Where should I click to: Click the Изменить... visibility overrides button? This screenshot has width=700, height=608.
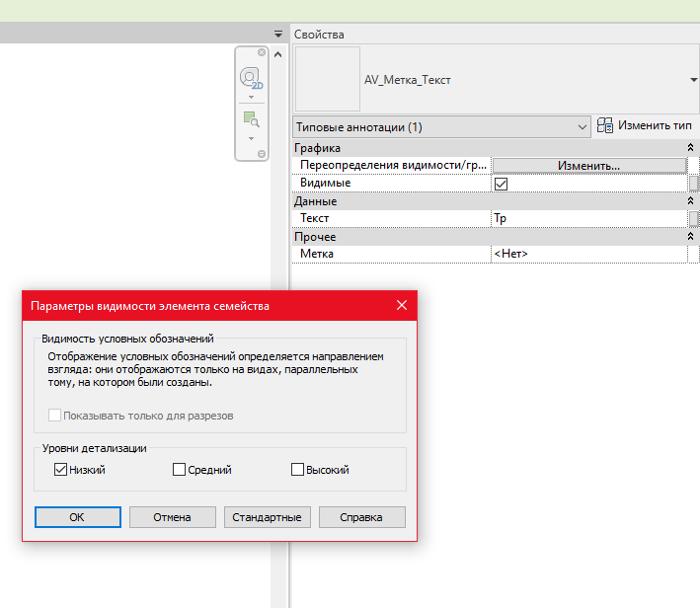pos(588,166)
